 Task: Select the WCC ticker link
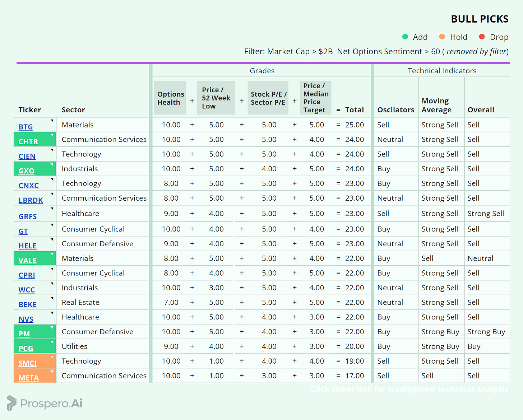[x=27, y=290]
